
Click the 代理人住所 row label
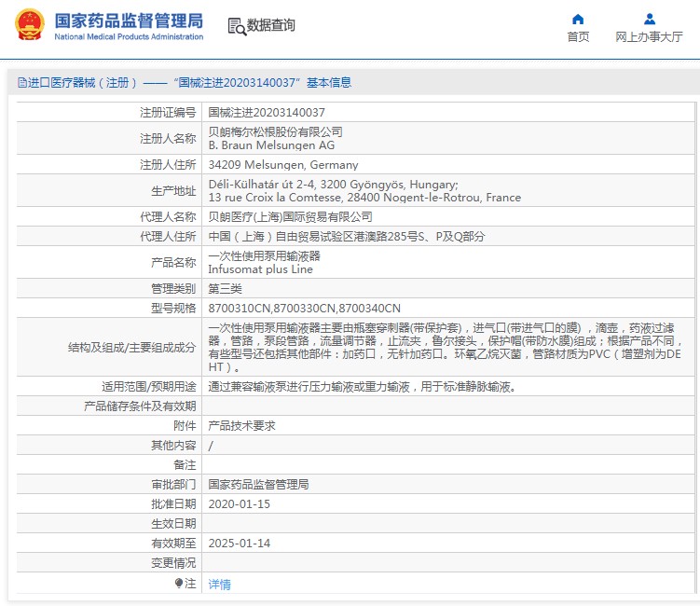(168, 236)
